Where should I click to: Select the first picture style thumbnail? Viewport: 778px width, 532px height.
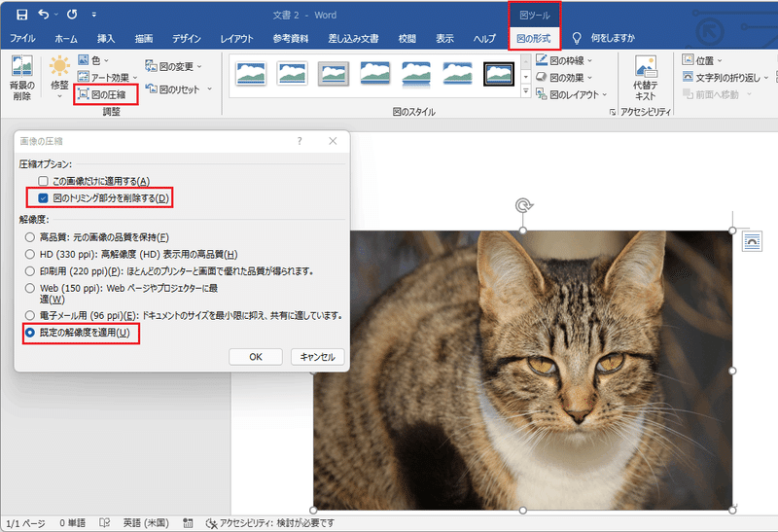(x=251, y=74)
